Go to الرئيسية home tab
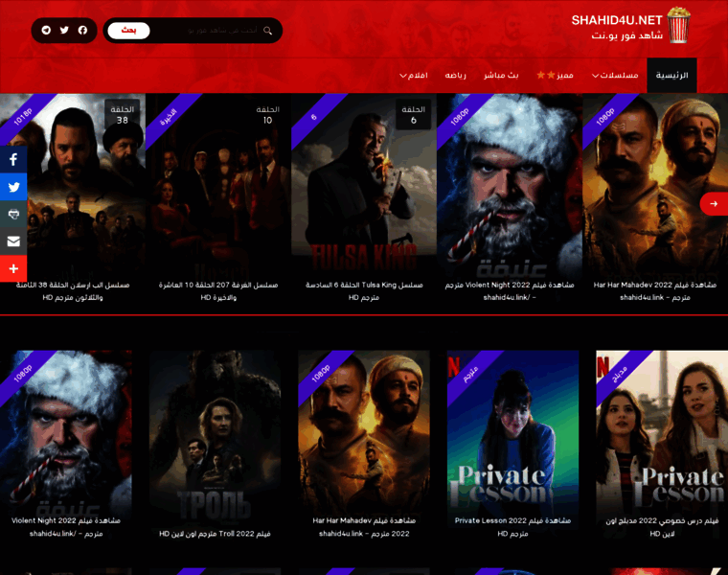Image resolution: width=728 pixels, height=575 pixels. [x=671, y=76]
